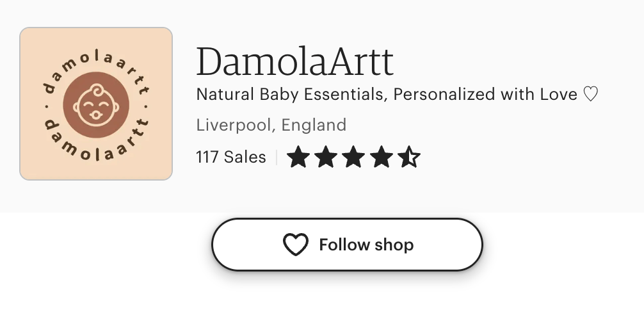
Task: Click the 117 Sales count
Action: coord(230,157)
